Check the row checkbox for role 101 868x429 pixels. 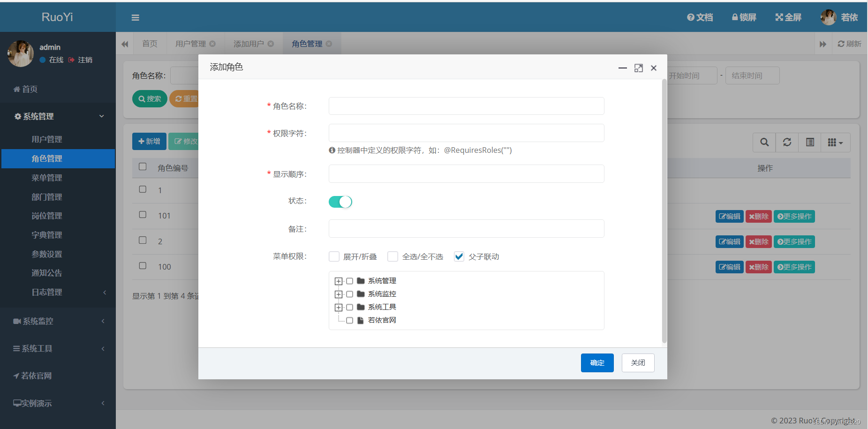(143, 214)
